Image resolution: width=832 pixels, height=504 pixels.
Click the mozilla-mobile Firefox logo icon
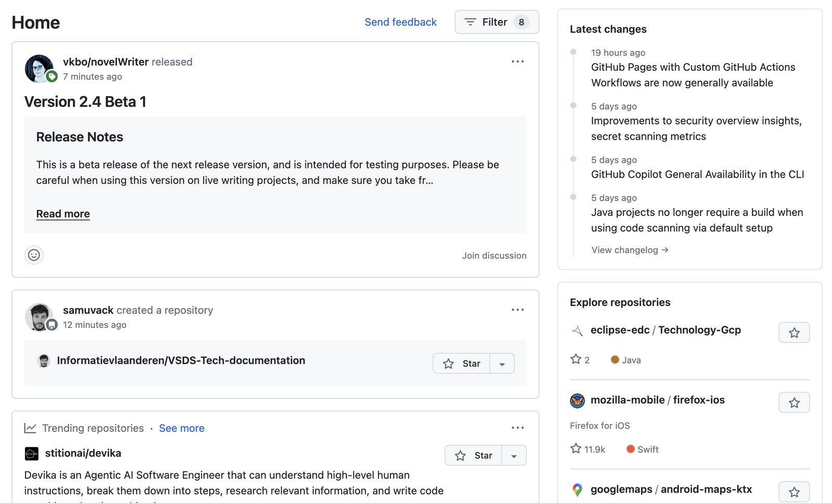(x=577, y=401)
